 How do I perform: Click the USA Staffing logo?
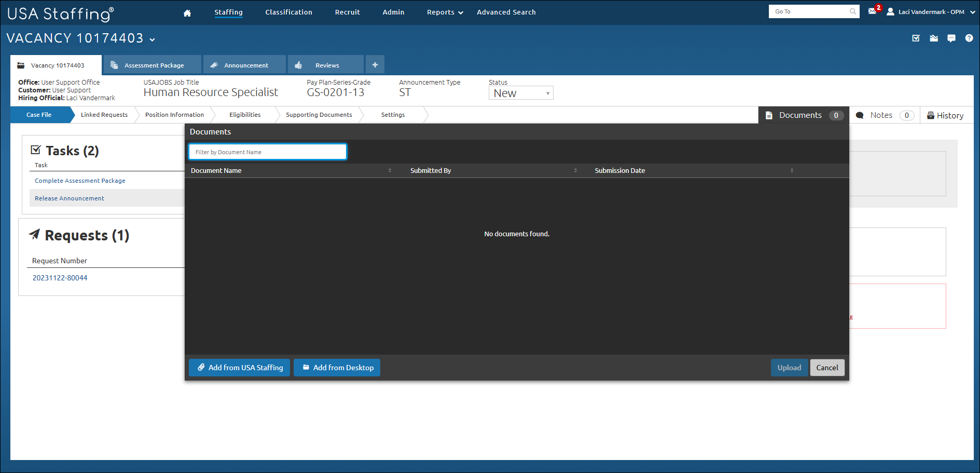[60, 14]
